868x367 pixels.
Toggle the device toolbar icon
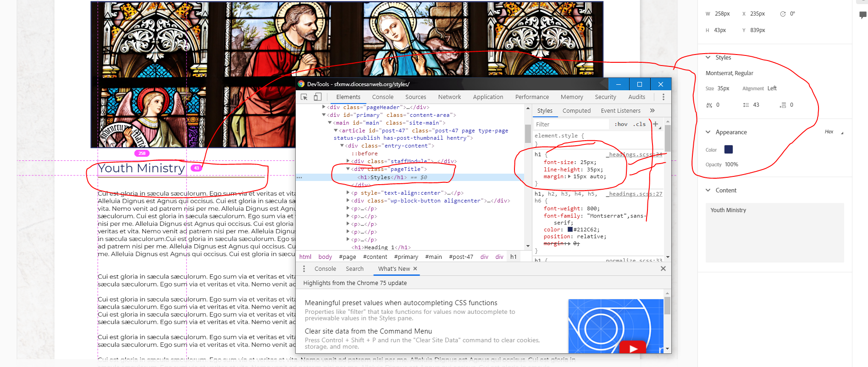pos(317,97)
